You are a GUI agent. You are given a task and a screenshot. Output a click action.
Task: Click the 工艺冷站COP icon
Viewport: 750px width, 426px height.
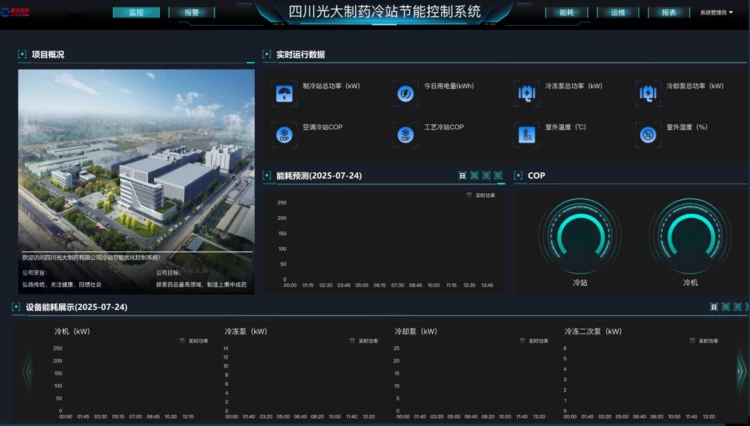(x=405, y=134)
